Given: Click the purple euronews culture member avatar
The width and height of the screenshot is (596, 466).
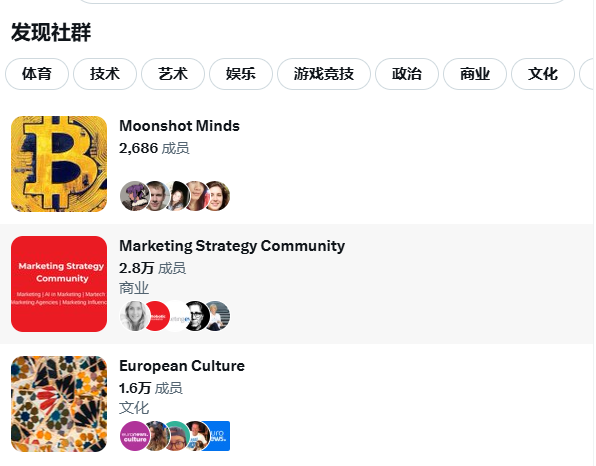Looking at the screenshot, I should click(x=135, y=436).
